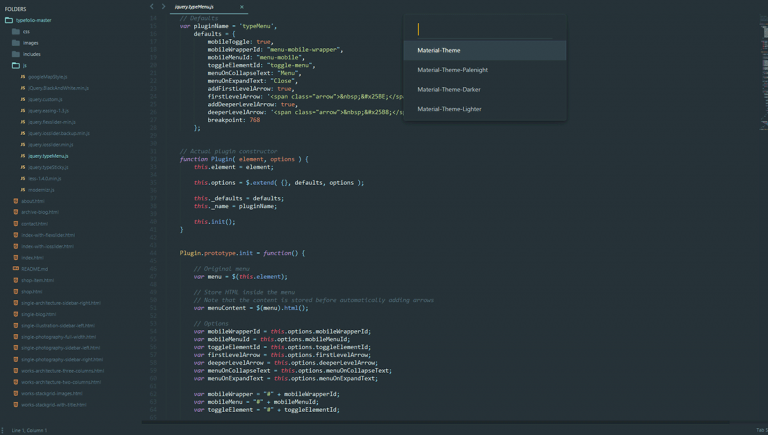Expand the includes folder
The width and height of the screenshot is (768, 435).
coord(16,54)
